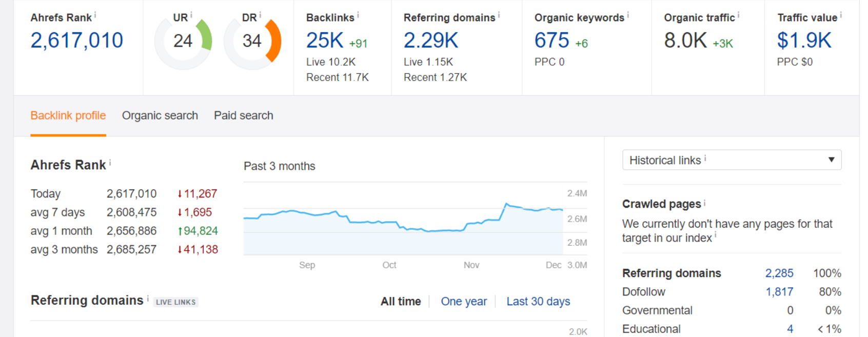This screenshot has width=868, height=337.
Task: Click the +3K organic traffic change
Action: pyautogui.click(x=723, y=44)
